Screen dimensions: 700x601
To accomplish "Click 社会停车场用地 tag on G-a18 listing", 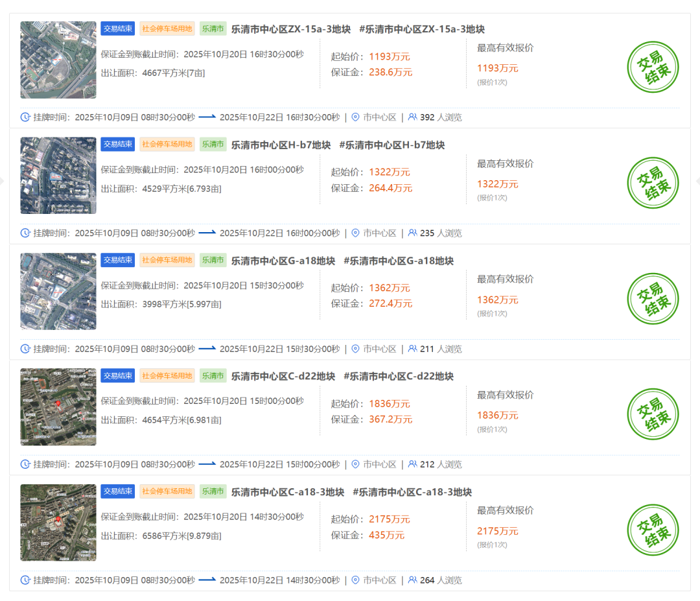I will click(167, 260).
